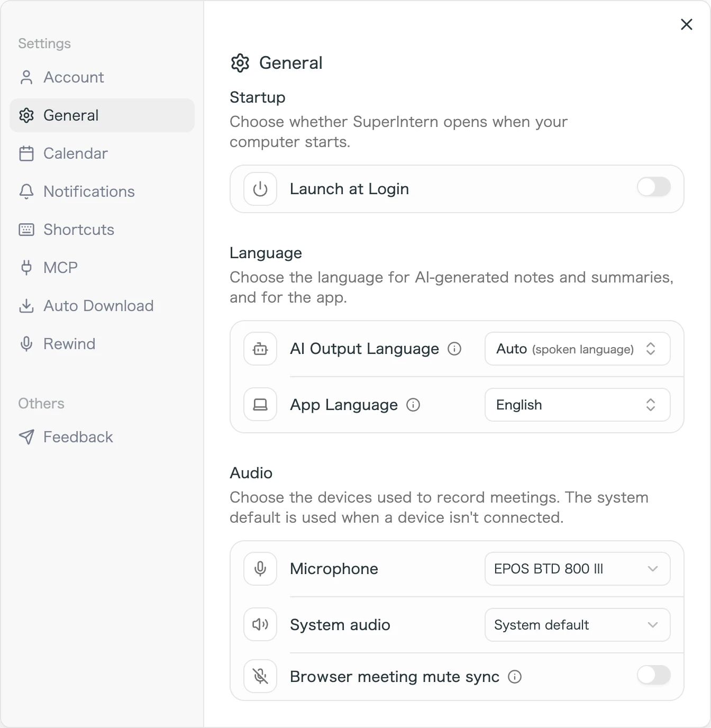This screenshot has height=728, width=711.
Task: Open the MCP settings tab
Action: pos(102,268)
